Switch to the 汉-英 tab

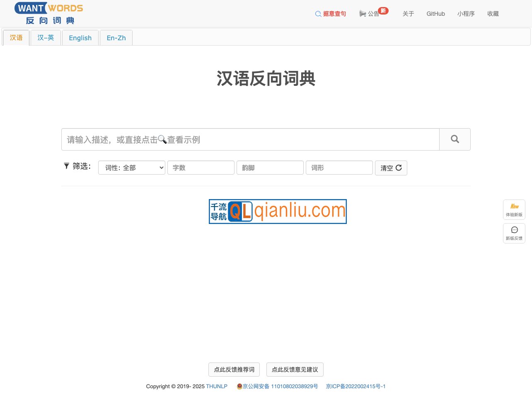46,38
